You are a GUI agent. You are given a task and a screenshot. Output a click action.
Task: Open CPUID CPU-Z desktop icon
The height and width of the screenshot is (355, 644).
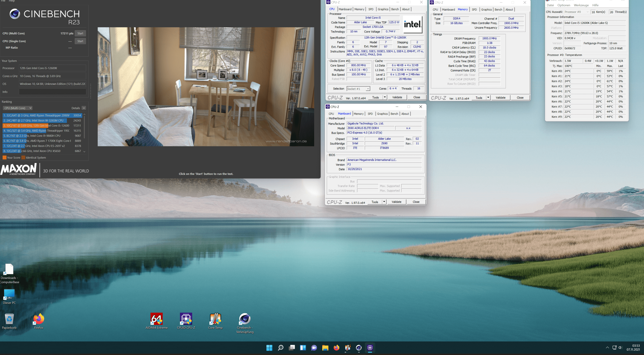pos(186,319)
